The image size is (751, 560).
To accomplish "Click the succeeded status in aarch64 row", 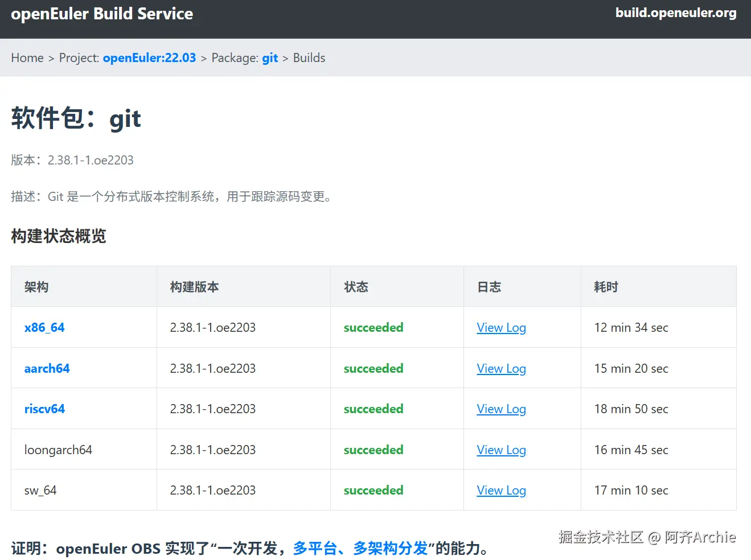I will (374, 369).
